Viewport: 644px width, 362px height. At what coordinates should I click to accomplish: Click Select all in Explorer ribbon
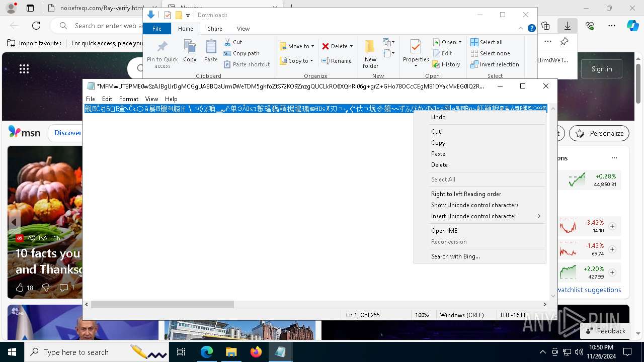[487, 42]
